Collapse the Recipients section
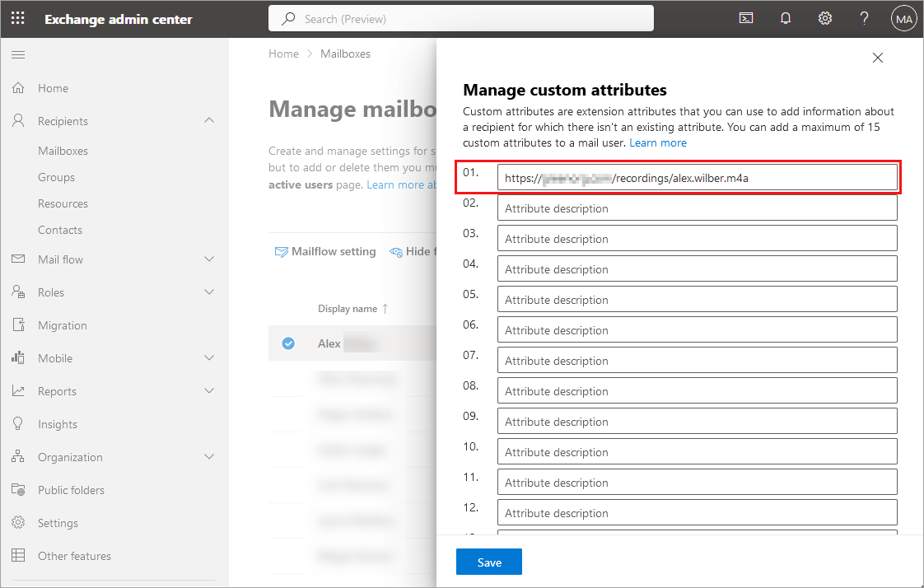This screenshot has width=924, height=588. pos(208,120)
